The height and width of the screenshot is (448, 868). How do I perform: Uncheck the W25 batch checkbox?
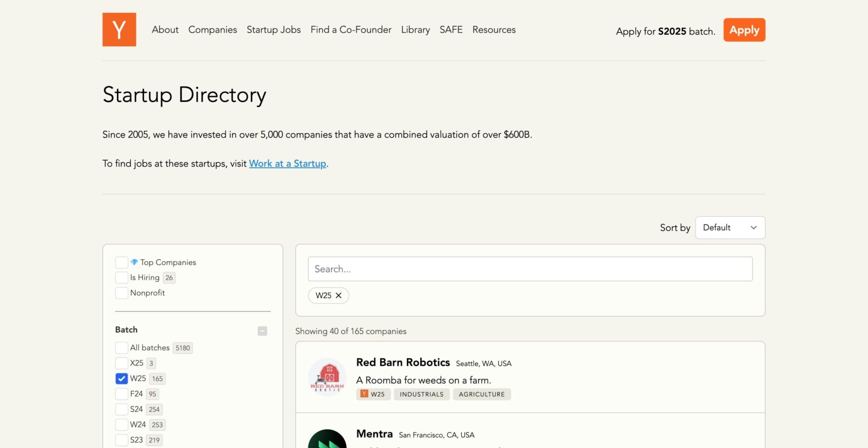click(122, 378)
